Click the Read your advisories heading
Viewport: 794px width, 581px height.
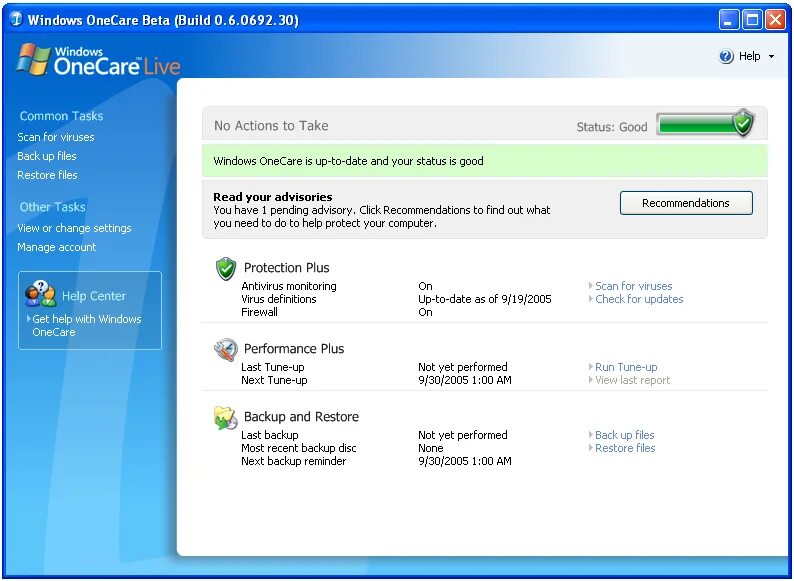coord(272,197)
